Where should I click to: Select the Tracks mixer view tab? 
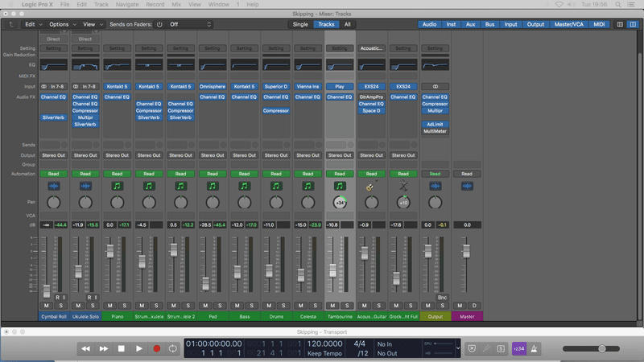tap(326, 24)
